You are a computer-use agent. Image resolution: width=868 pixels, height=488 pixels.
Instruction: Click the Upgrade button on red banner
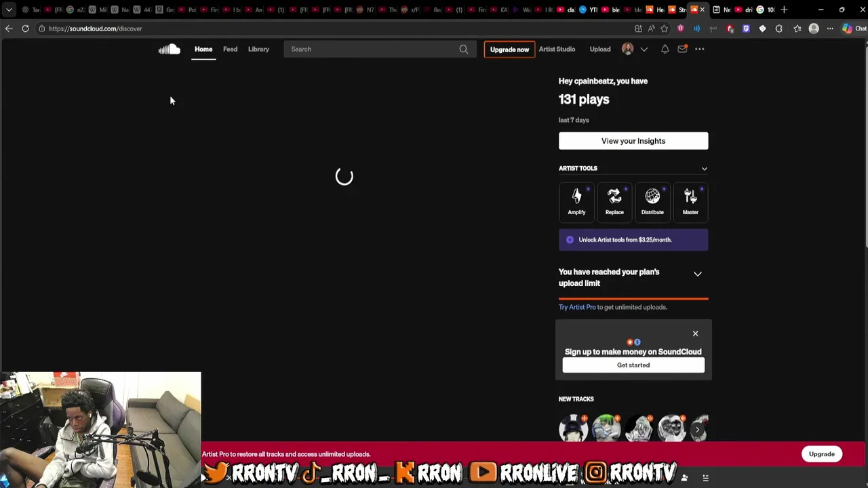(821, 454)
